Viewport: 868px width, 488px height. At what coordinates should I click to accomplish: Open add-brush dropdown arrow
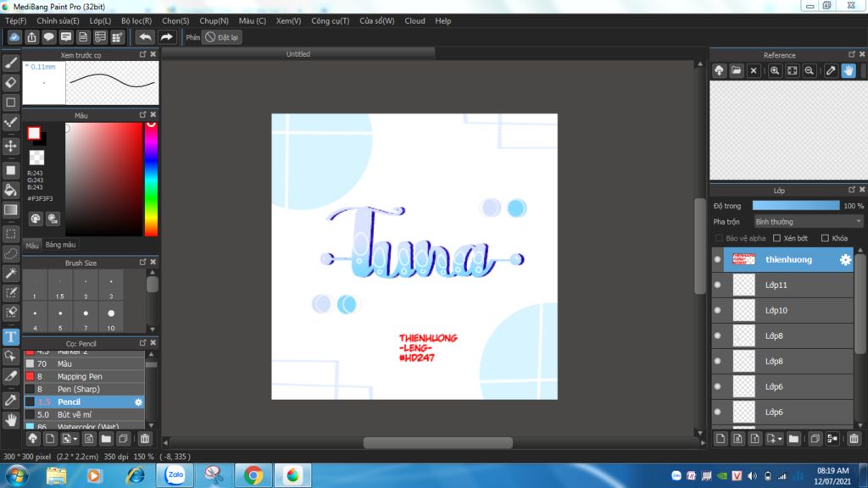pos(75,440)
